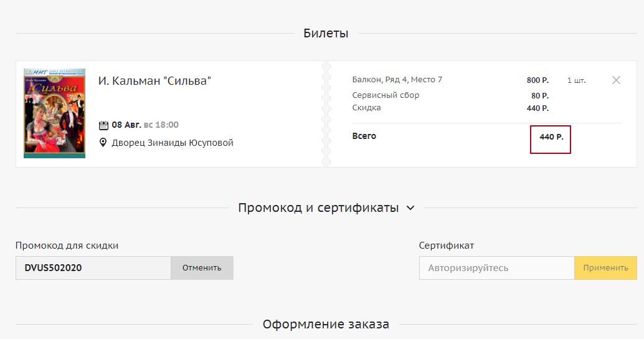Click the Оформление заказа section heading
644x339 pixels.
point(326,324)
